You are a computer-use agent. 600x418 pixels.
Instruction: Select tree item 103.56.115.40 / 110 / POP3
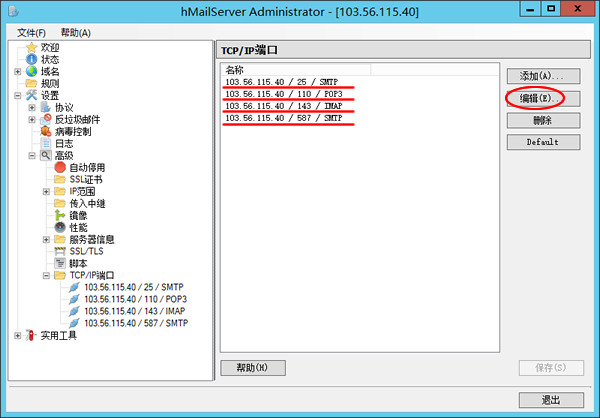point(135,299)
